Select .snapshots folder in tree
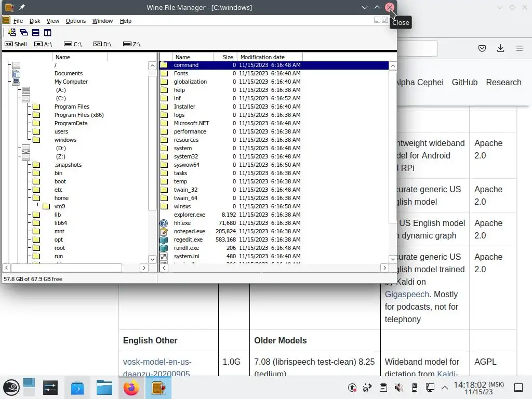 coord(68,165)
